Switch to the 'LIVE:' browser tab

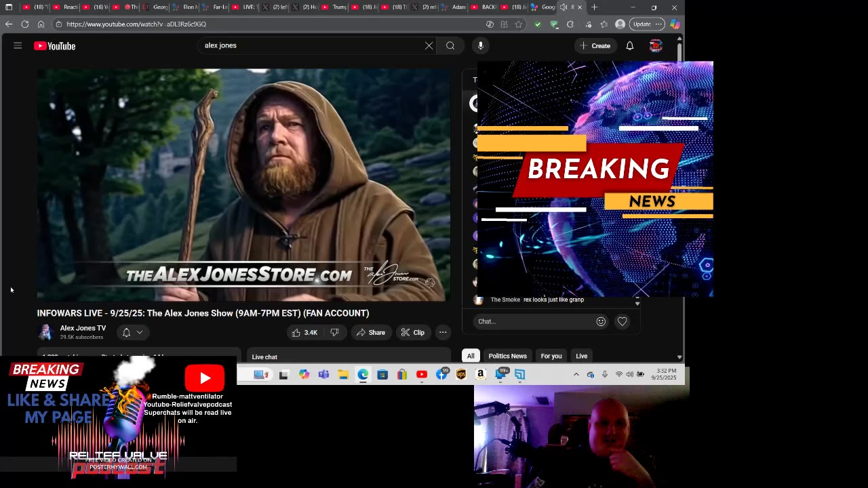click(245, 7)
